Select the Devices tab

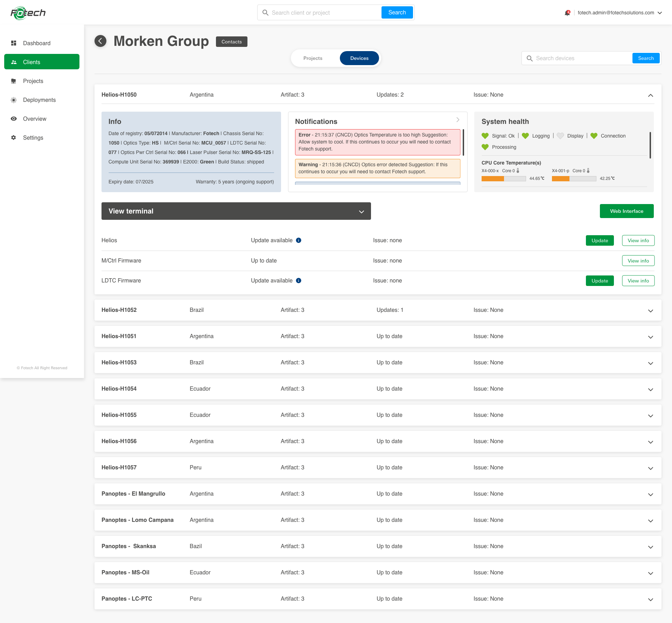(x=359, y=58)
